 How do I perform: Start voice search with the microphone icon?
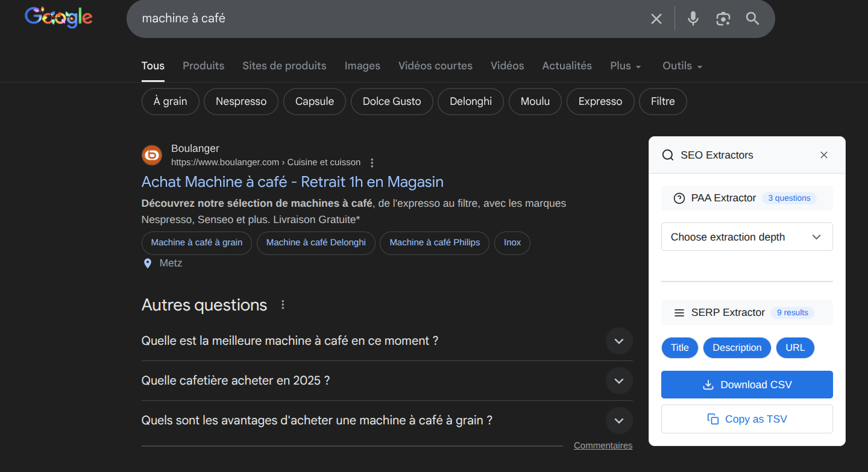pos(693,19)
